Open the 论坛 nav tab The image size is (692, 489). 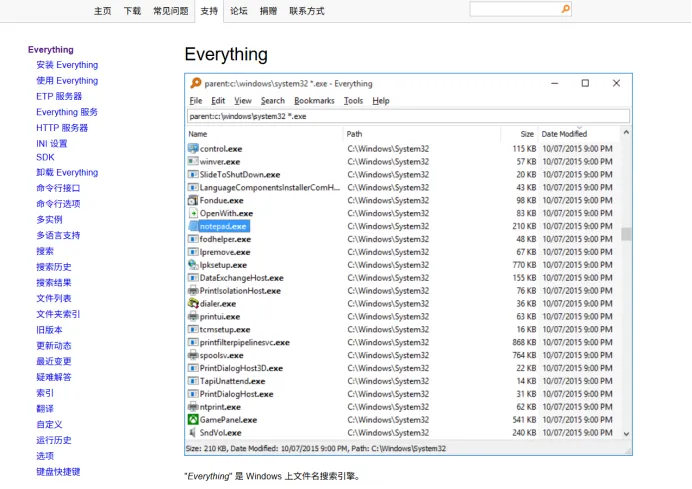point(239,11)
